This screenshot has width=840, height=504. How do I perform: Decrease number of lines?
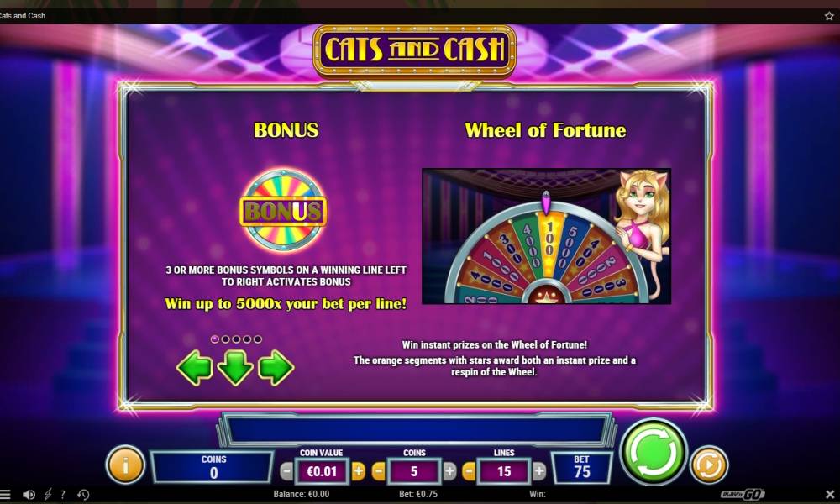pyautogui.click(x=469, y=472)
